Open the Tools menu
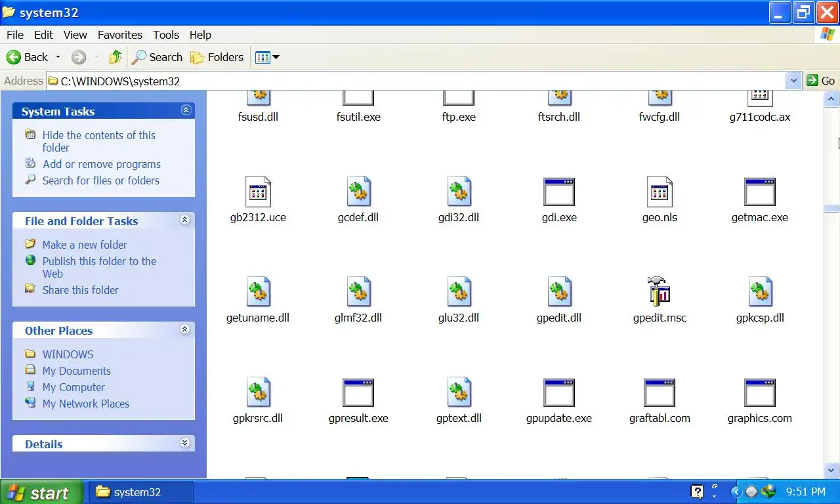The width and height of the screenshot is (840, 504). pyautogui.click(x=166, y=35)
